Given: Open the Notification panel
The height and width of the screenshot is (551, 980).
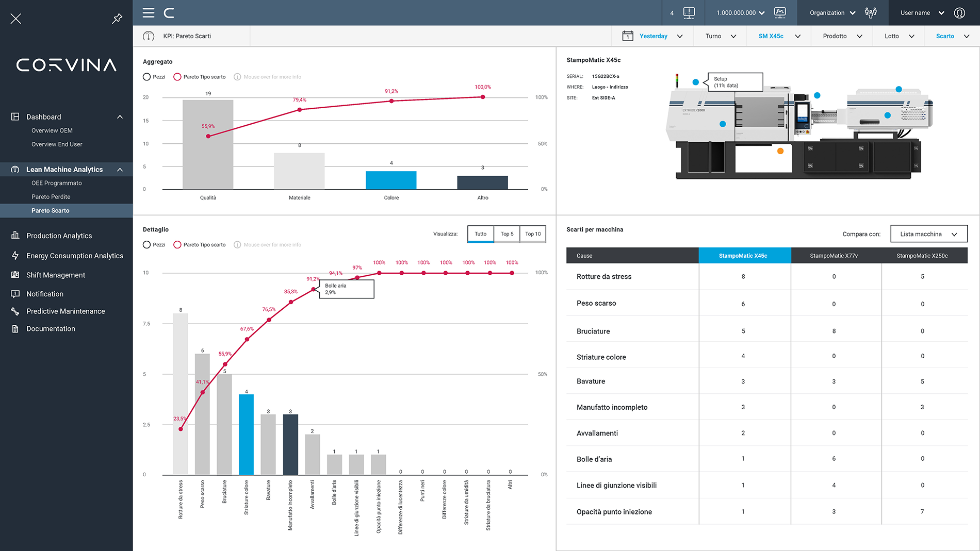Looking at the screenshot, I should pos(44,293).
